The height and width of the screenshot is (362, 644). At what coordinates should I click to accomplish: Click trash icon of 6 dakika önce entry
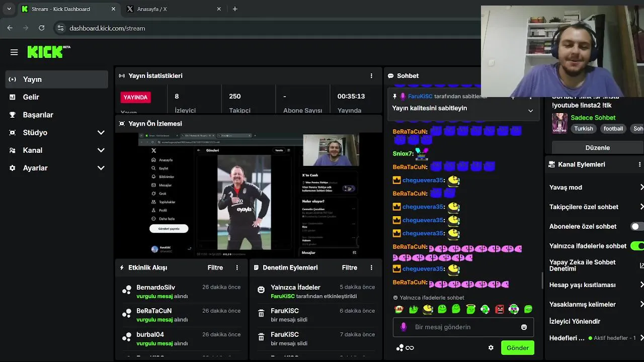[261, 314]
